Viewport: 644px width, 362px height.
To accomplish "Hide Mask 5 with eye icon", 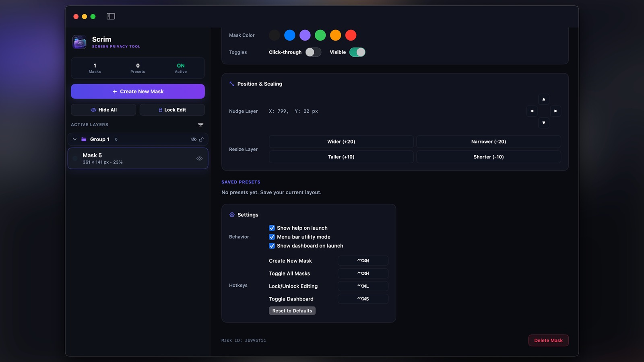I will pyautogui.click(x=199, y=158).
